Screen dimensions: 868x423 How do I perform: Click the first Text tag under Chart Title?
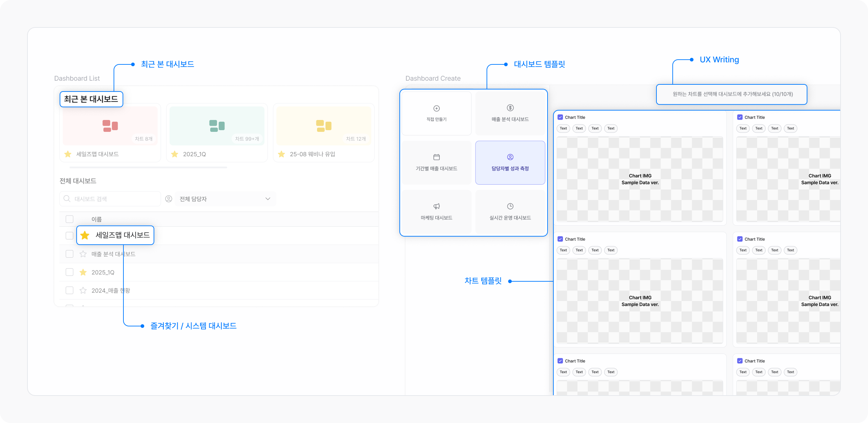(563, 128)
